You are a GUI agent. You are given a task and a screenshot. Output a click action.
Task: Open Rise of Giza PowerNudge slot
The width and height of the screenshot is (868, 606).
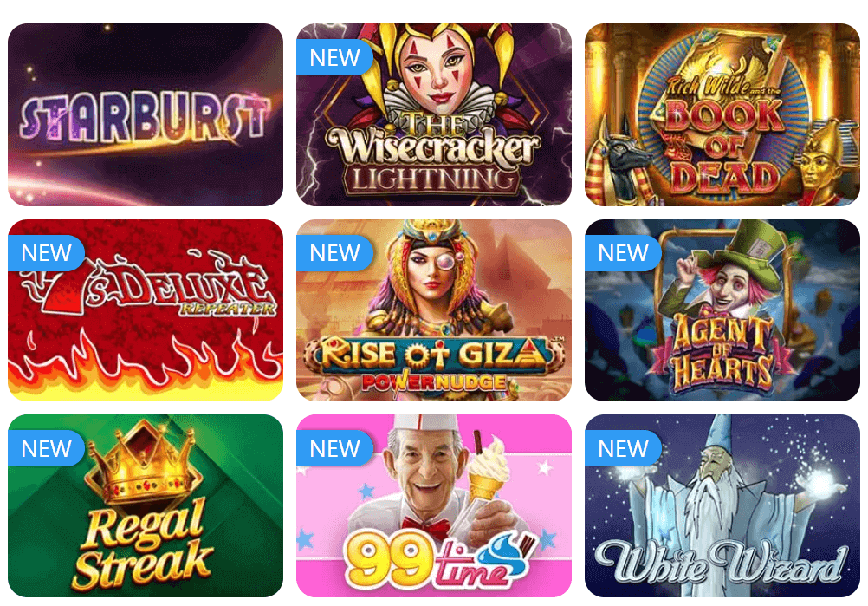(x=434, y=310)
